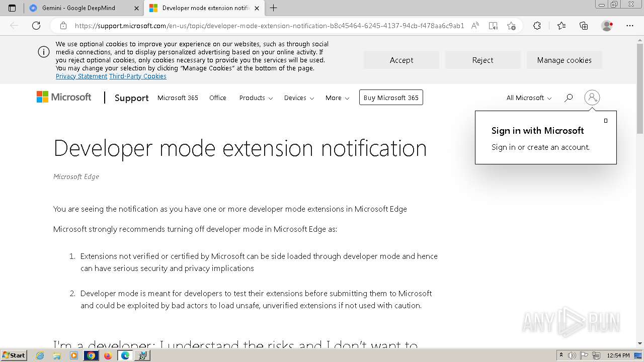Image resolution: width=644 pixels, height=362 pixels.
Task: Open the Extensions puzzle icon
Action: (537, 26)
